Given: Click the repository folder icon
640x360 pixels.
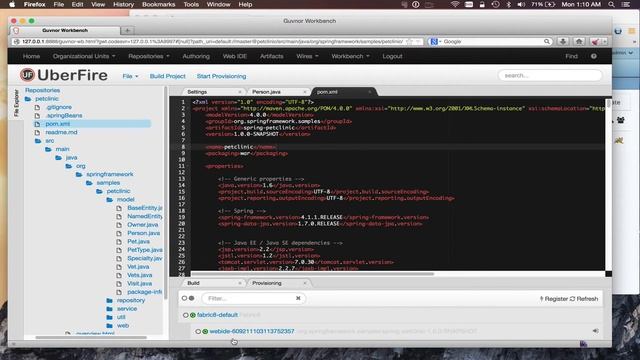Looking at the screenshot, I should (109, 300).
